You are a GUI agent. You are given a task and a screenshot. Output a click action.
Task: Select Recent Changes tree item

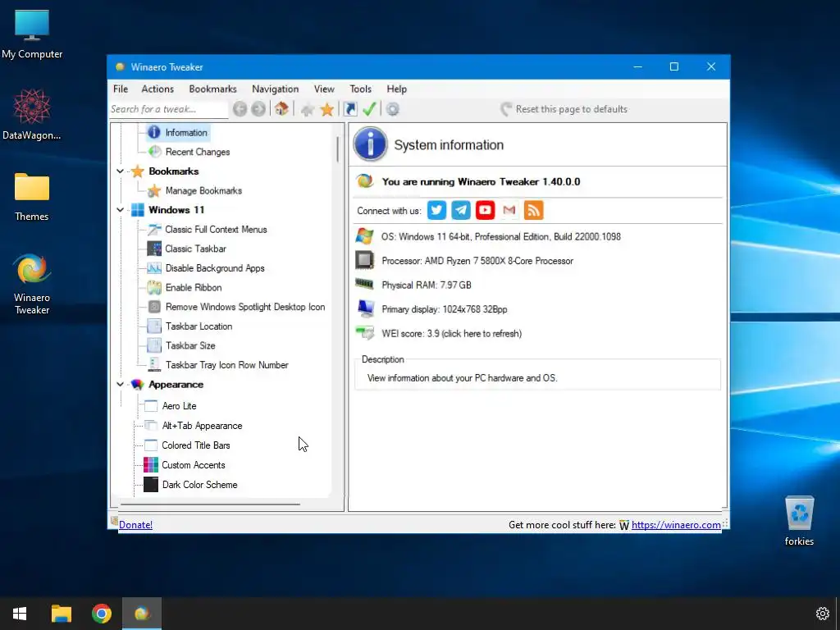pos(189,152)
